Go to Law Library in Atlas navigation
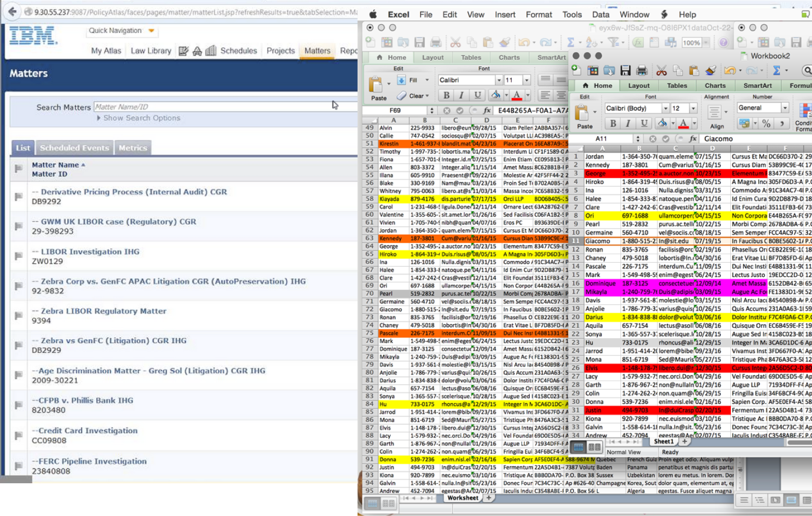The height and width of the screenshot is (516, 812). [x=151, y=50]
